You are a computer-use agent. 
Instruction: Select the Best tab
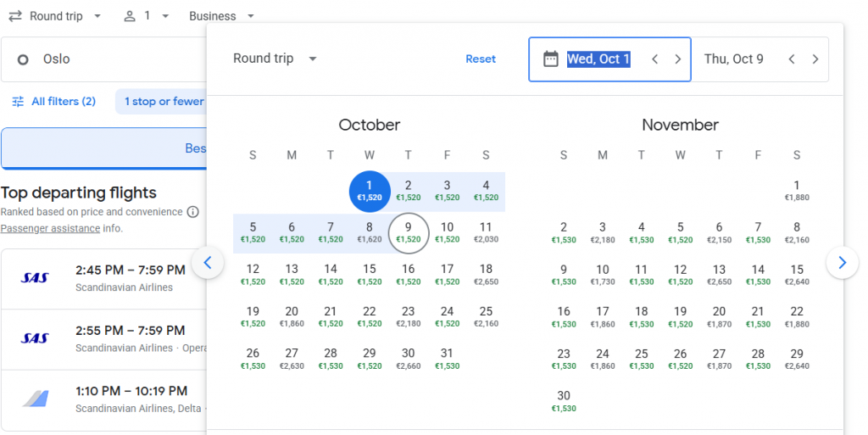point(104,148)
